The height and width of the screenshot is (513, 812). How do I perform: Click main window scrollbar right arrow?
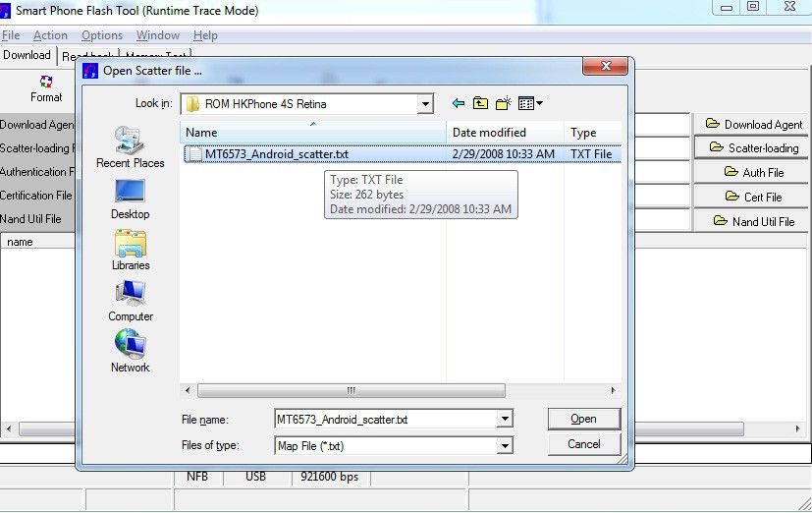[x=797, y=429]
